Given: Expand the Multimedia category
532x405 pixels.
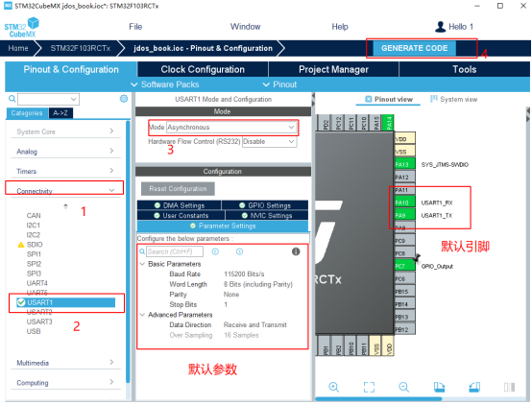Looking at the screenshot, I should (65, 363).
